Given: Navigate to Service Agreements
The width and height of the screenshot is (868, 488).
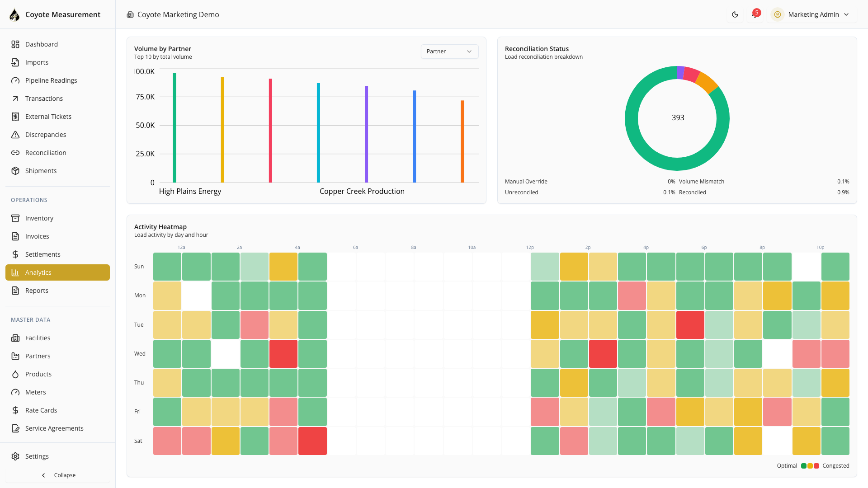Looking at the screenshot, I should tap(54, 428).
